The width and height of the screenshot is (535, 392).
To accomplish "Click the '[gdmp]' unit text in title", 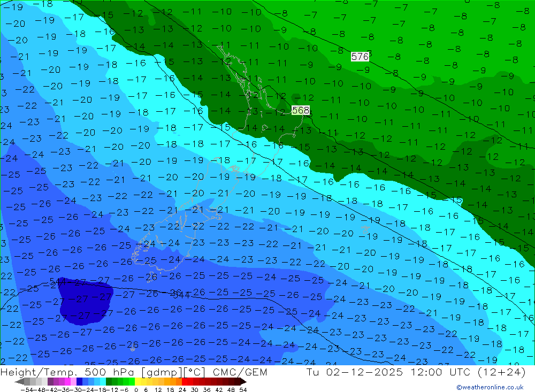I will coord(162,372).
